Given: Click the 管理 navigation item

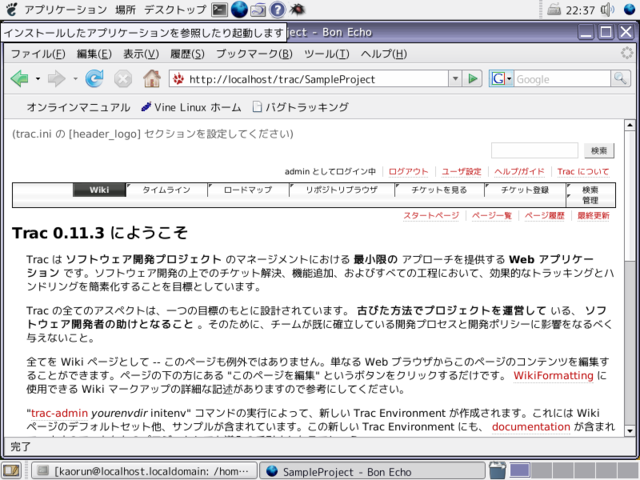Looking at the screenshot, I should [x=590, y=200].
